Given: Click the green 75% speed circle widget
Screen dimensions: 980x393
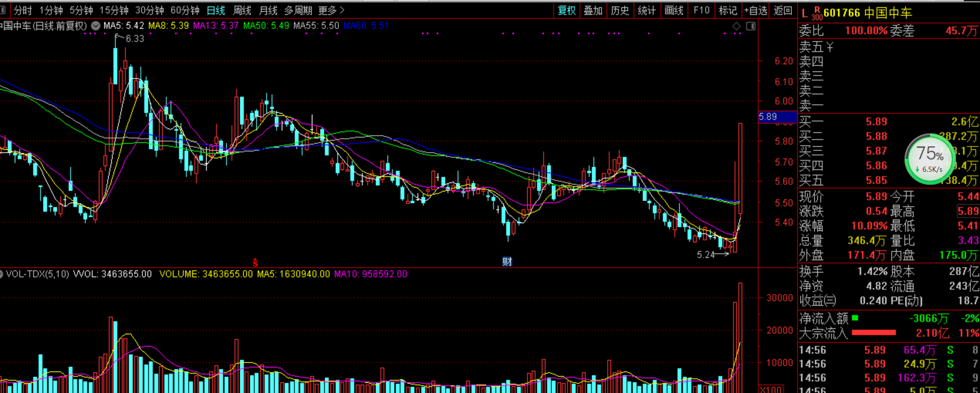Looking at the screenshot, I should coord(930,158).
